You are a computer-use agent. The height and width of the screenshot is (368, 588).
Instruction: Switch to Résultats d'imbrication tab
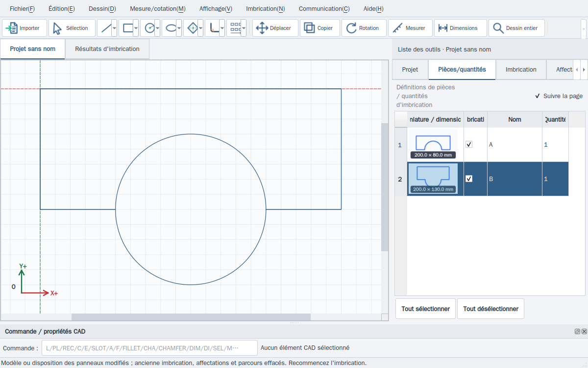tap(107, 49)
